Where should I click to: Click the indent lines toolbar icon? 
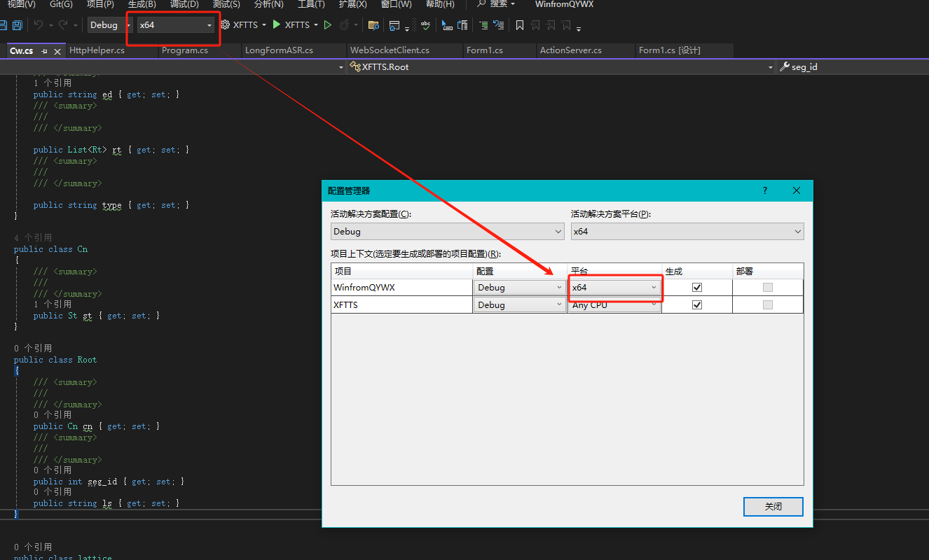tap(483, 25)
